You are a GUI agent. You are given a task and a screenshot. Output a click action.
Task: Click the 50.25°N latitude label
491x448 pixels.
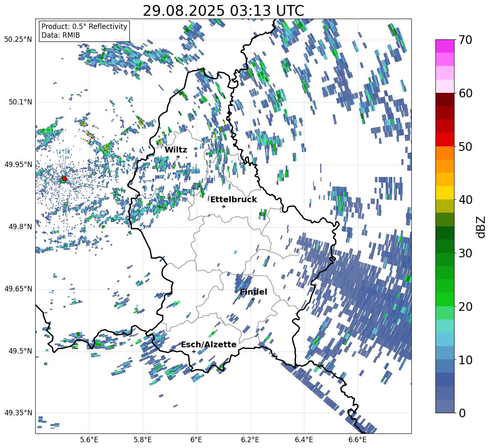[18, 39]
